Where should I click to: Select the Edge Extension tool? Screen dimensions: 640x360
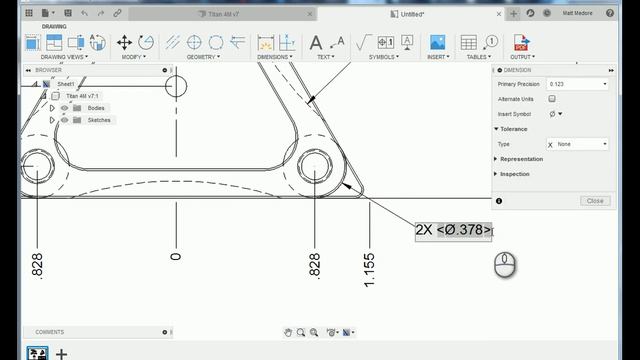pyautogui.click(x=238, y=42)
